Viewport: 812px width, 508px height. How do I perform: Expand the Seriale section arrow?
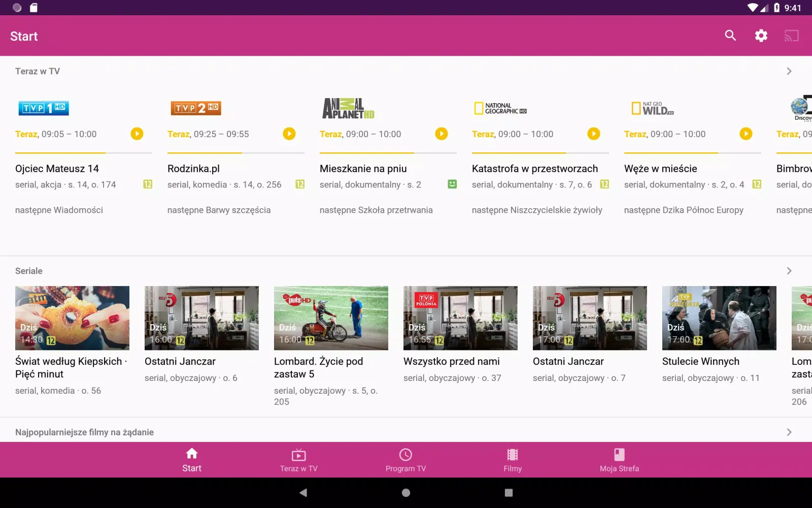789,271
